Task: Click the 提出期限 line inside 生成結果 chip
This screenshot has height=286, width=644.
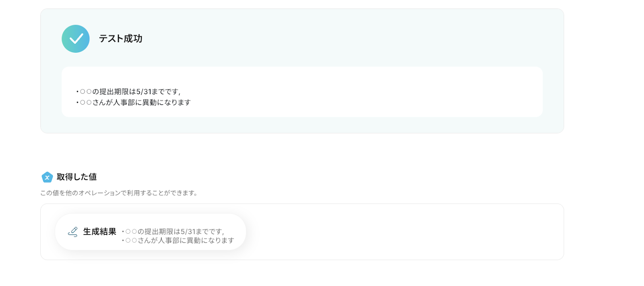Action: click(173, 232)
